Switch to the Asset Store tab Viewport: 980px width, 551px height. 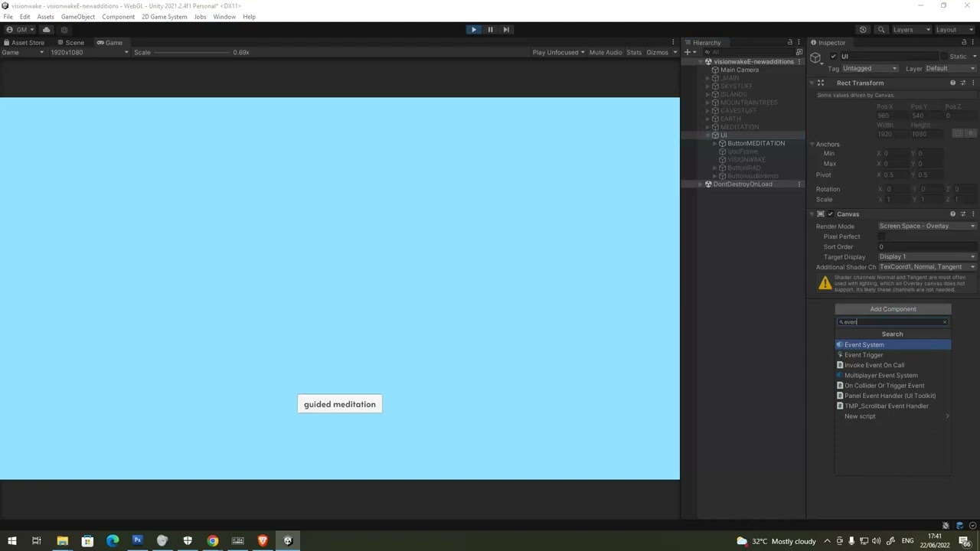pos(24,43)
